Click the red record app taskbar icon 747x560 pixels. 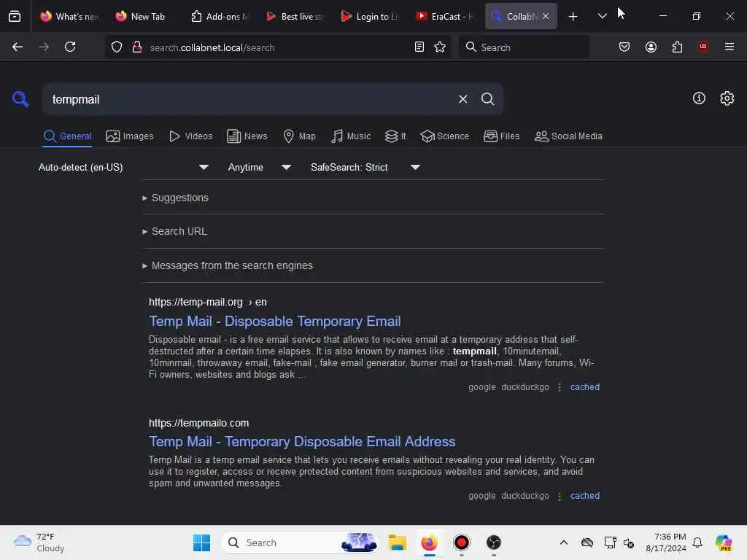point(461,542)
